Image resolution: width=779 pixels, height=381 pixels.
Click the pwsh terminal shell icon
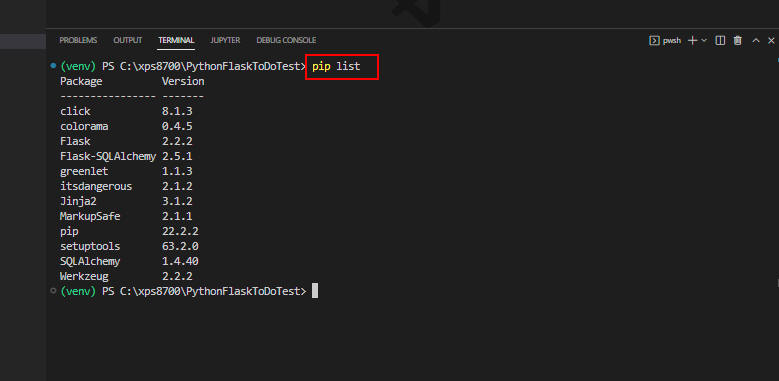[x=654, y=41]
